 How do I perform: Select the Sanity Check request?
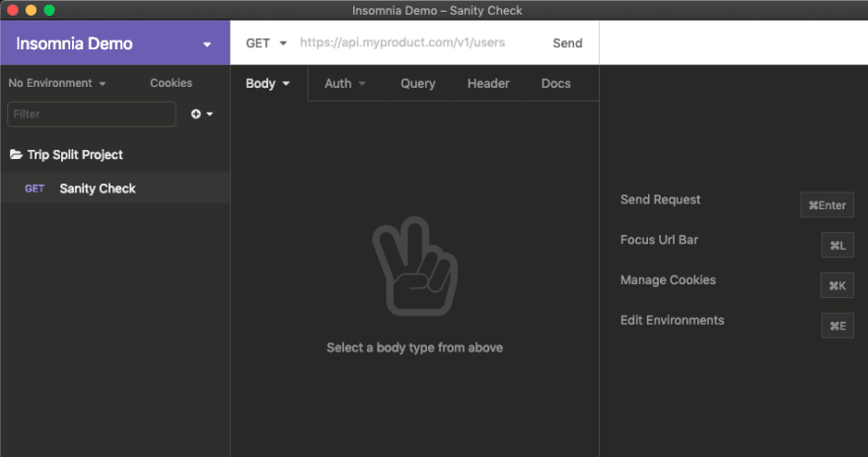tap(114, 189)
